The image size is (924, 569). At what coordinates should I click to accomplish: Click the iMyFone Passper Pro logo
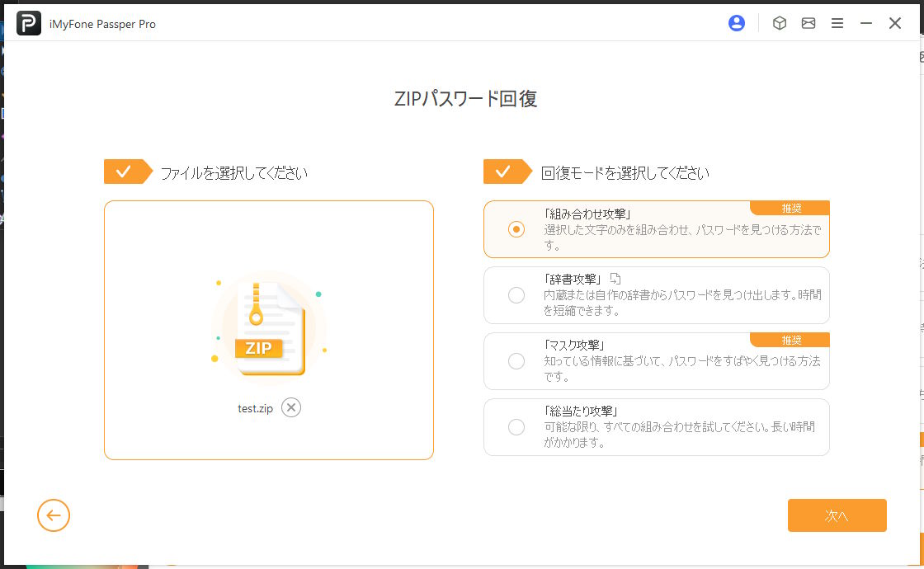29,24
